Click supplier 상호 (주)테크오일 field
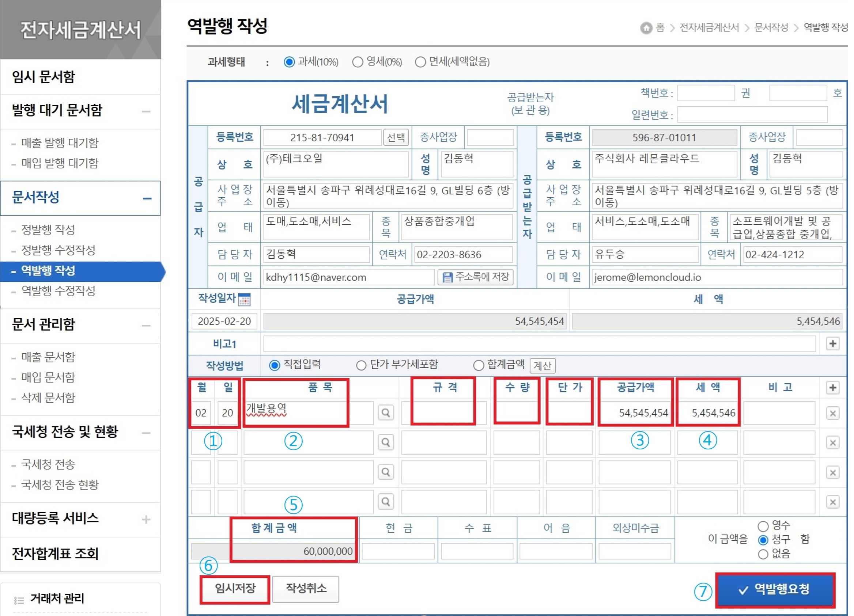The image size is (854, 616). [336, 164]
